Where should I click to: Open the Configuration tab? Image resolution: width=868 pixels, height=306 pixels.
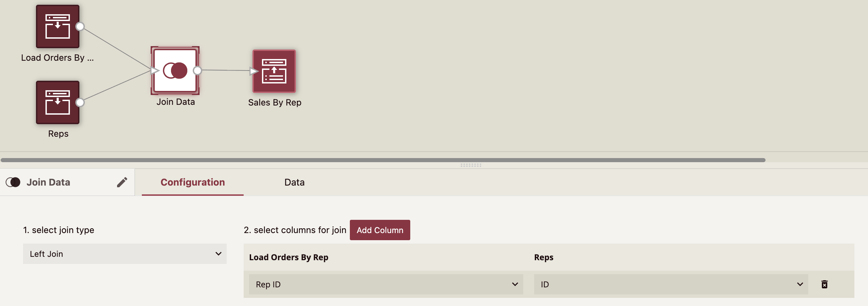click(x=193, y=182)
